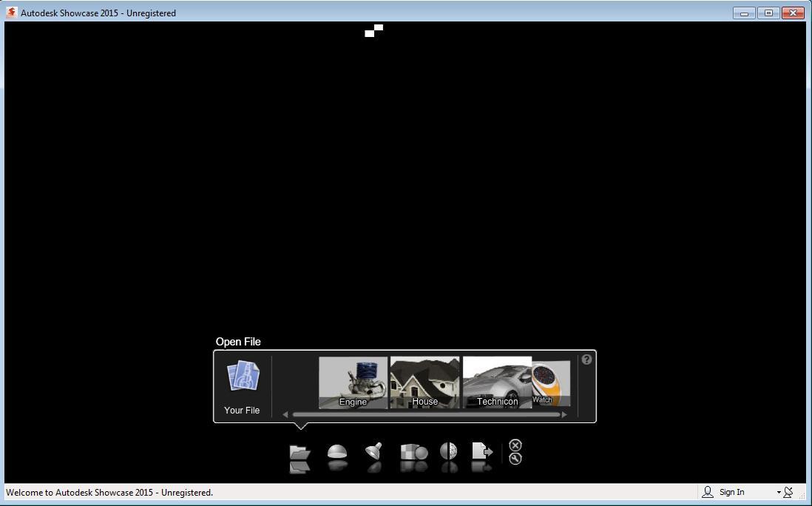Click the Your File documents icon
The height and width of the screenshot is (506, 812).
243,376
